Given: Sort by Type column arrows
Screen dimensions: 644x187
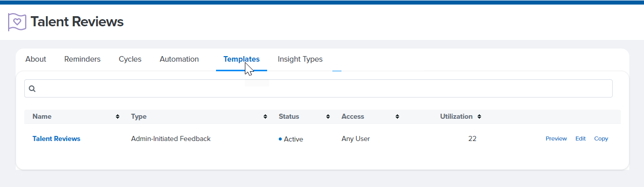Looking at the screenshot, I should [x=265, y=117].
